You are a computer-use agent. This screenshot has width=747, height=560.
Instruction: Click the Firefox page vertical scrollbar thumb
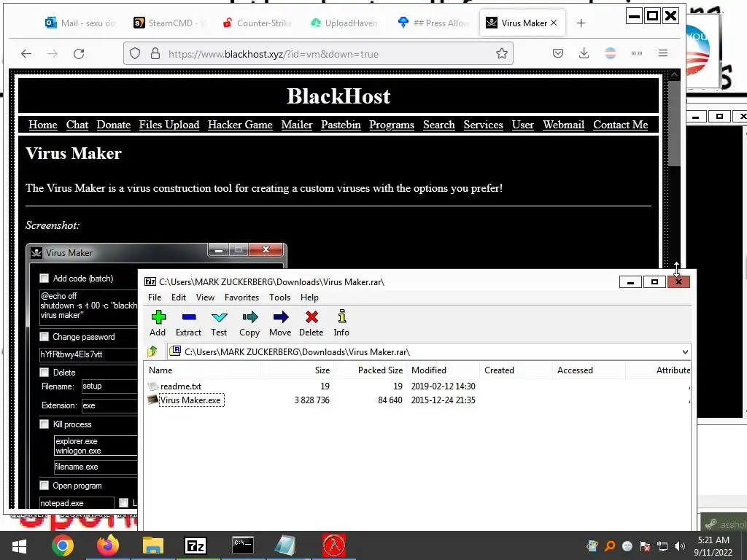pos(674,123)
